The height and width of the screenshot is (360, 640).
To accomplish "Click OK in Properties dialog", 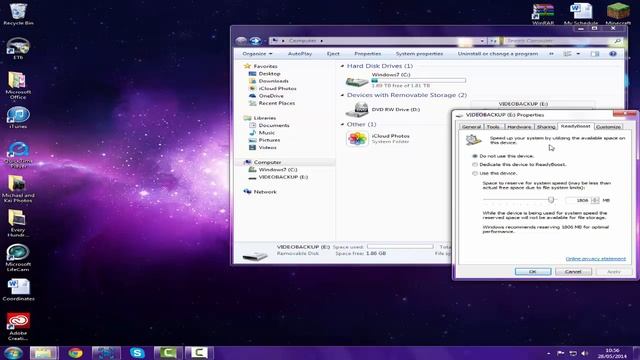I will pyautogui.click(x=533, y=271).
